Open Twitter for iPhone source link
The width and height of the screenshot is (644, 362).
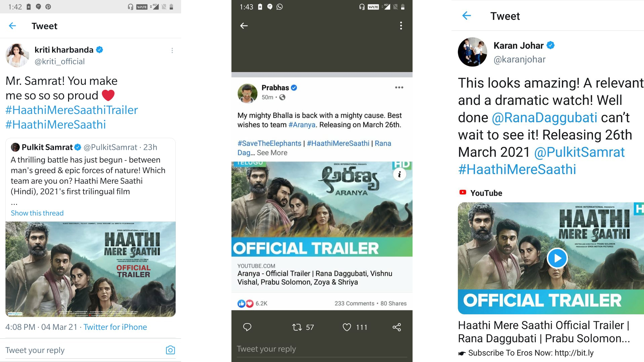[x=115, y=327]
